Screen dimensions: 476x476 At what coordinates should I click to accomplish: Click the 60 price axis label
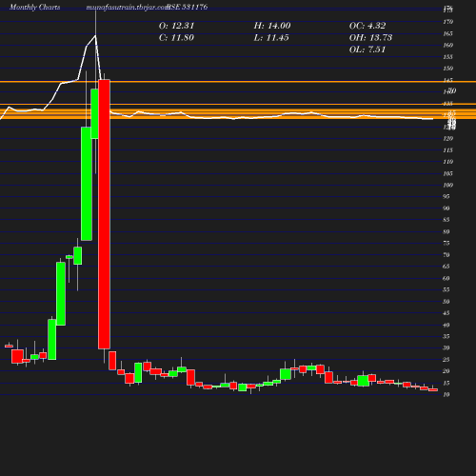click(446, 278)
